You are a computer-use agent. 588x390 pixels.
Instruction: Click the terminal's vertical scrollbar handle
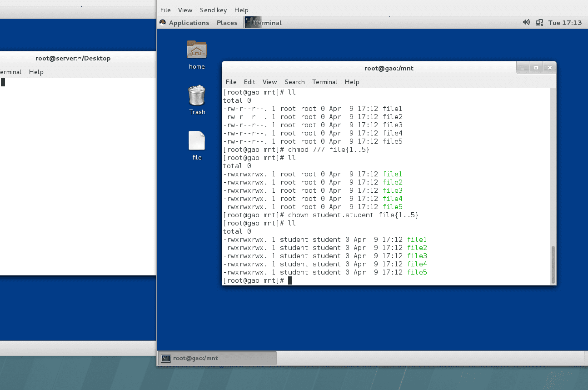point(553,265)
